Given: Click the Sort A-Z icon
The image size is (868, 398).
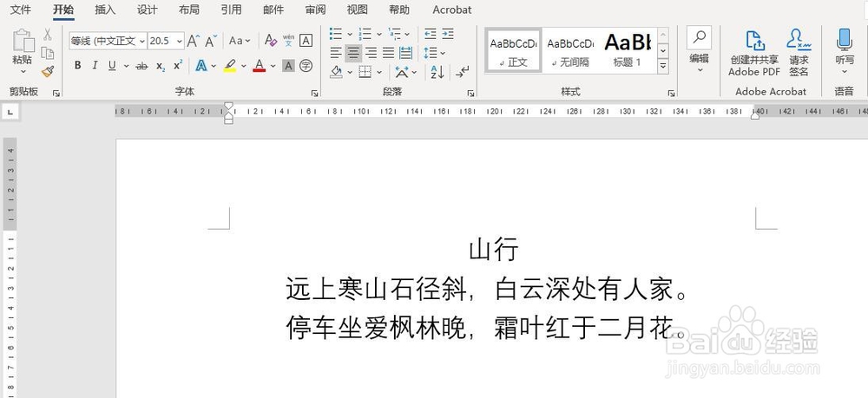Looking at the screenshot, I should pos(437,72).
